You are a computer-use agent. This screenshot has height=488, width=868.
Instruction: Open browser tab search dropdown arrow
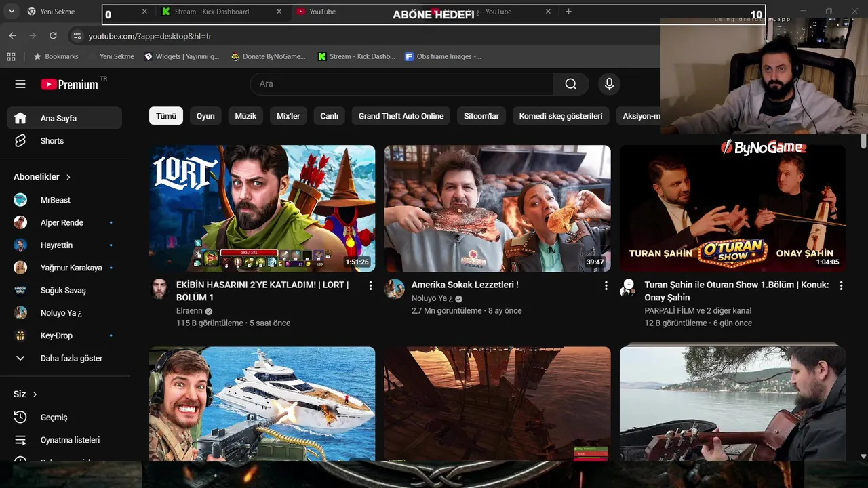point(12,12)
